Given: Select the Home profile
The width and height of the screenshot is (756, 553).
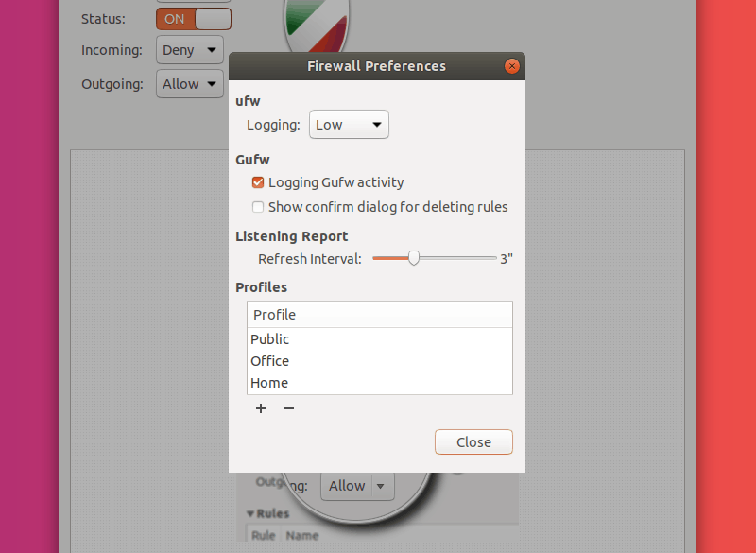Looking at the screenshot, I should [x=269, y=382].
